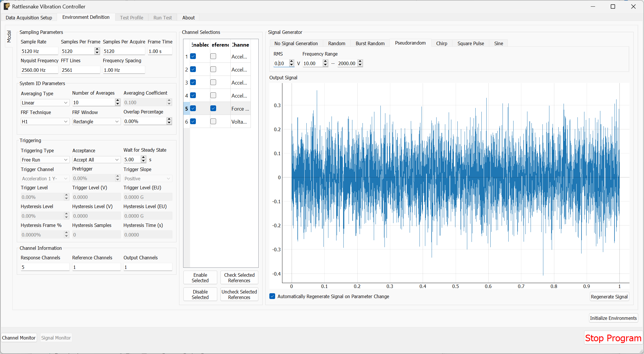The image size is (644, 354).
Task: Expand the FRF Window dropdown
Action: (96, 121)
